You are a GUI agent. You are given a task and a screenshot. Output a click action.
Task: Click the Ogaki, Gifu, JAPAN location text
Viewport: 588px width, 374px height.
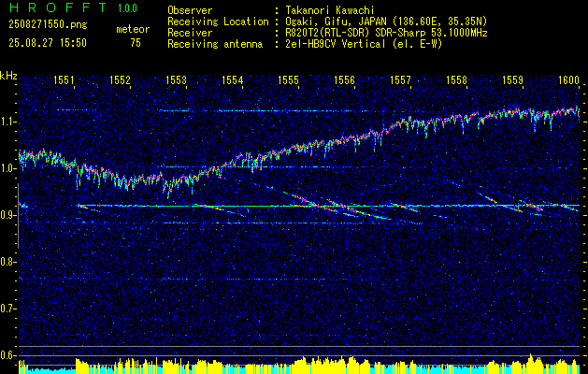(x=385, y=22)
